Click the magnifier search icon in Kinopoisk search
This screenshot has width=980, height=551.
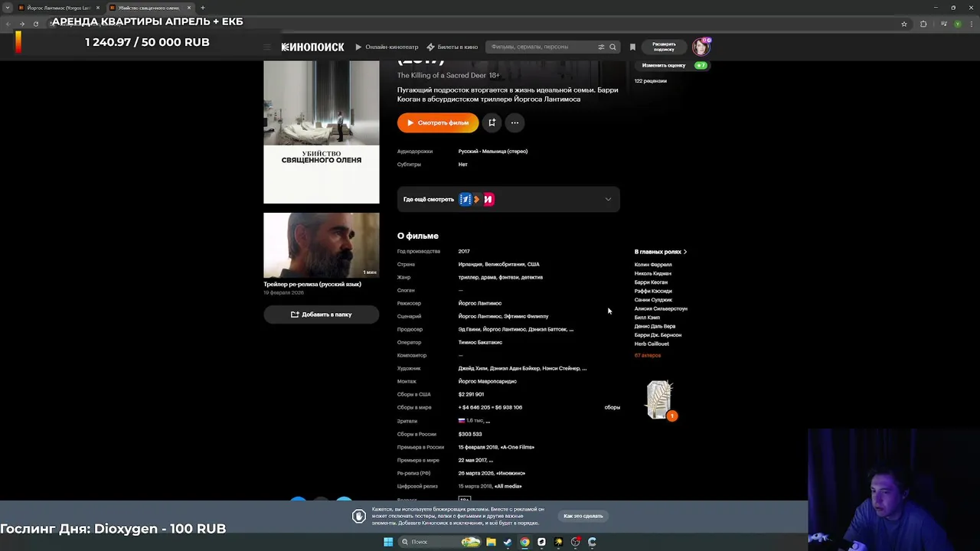(612, 47)
